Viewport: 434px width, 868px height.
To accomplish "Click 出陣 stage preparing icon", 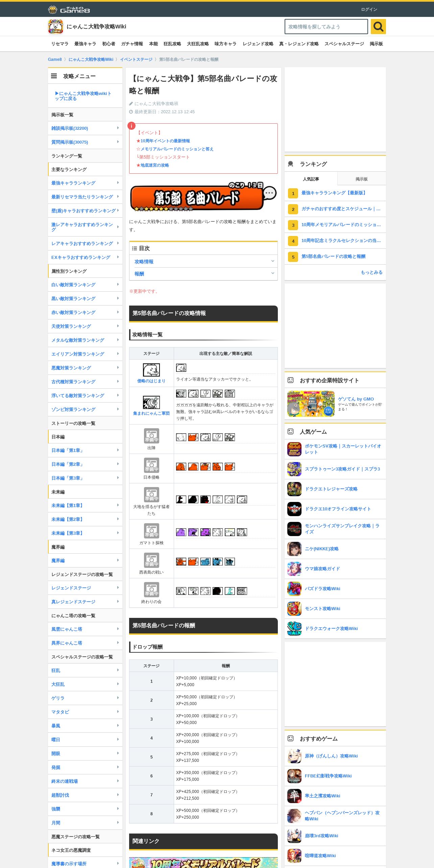I will 151,436.
